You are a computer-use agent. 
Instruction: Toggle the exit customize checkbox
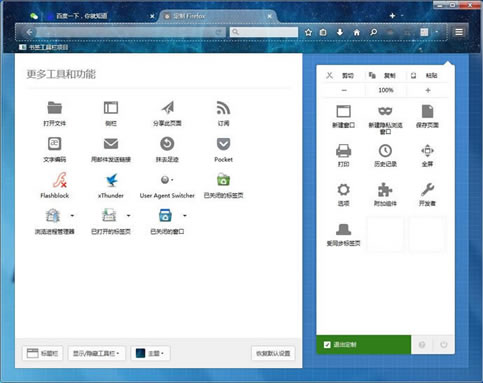(327, 345)
